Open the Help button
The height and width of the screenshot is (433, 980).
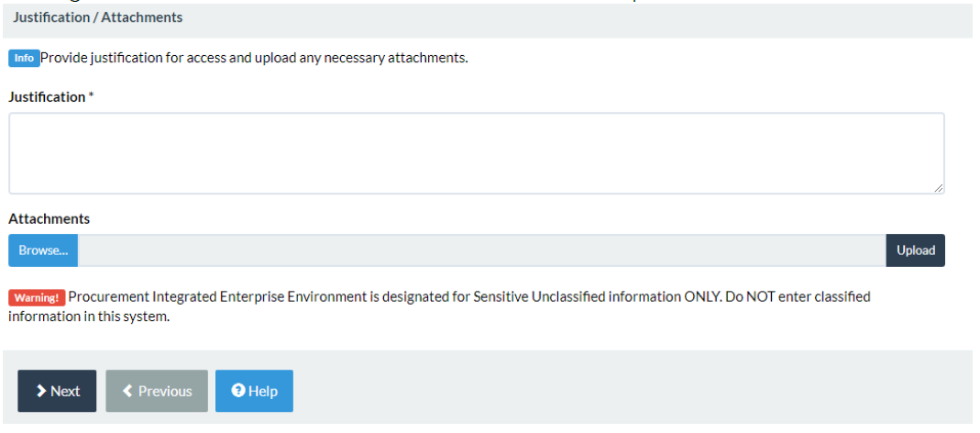click(x=254, y=391)
